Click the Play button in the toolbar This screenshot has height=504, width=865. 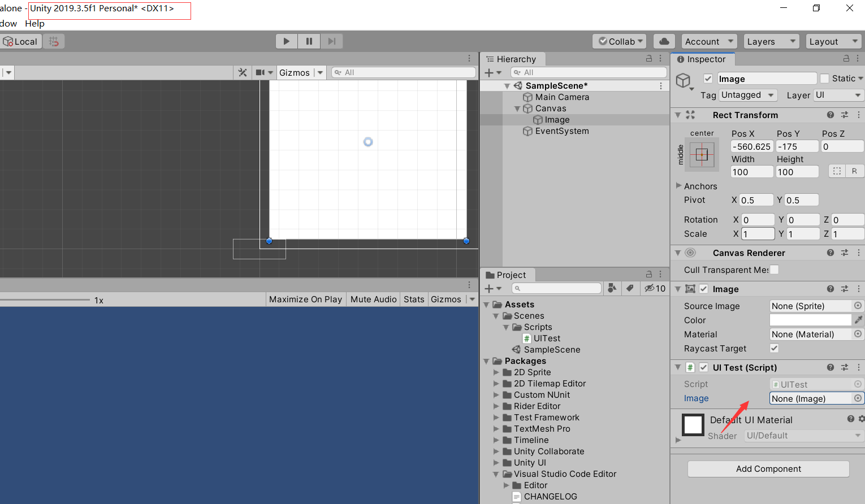[286, 41]
